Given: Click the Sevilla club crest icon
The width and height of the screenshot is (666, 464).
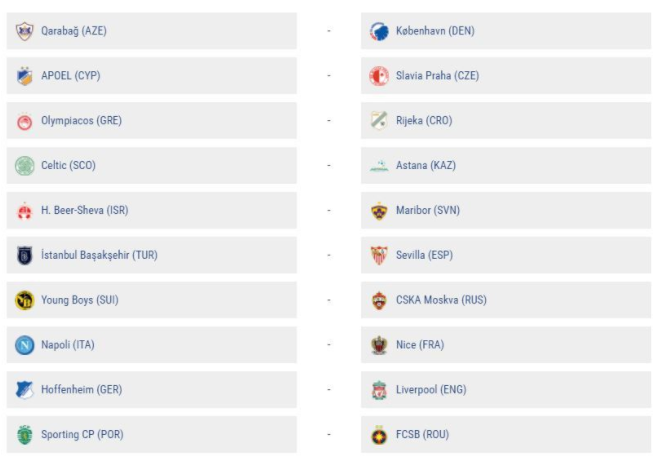Looking at the screenshot, I should (379, 255).
